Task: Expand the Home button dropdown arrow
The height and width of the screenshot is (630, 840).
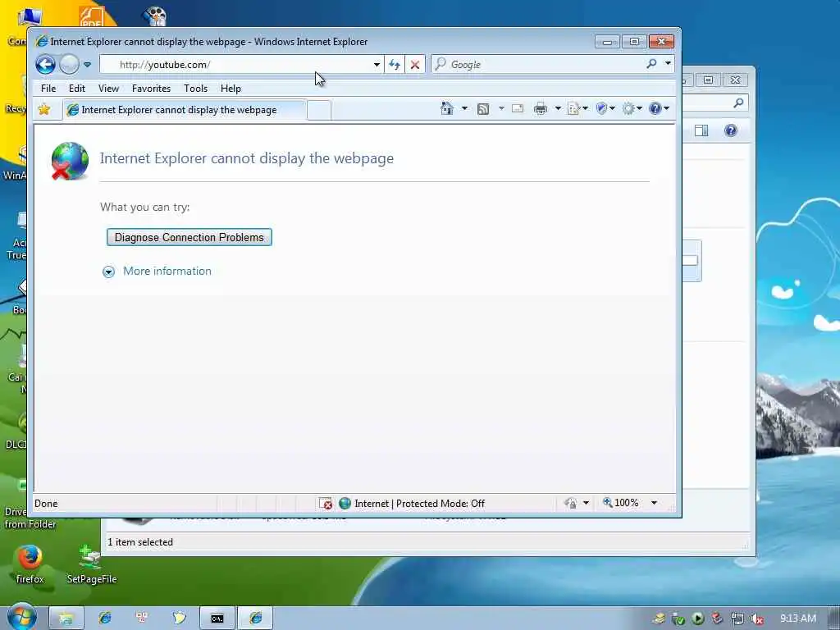Action: (x=464, y=109)
